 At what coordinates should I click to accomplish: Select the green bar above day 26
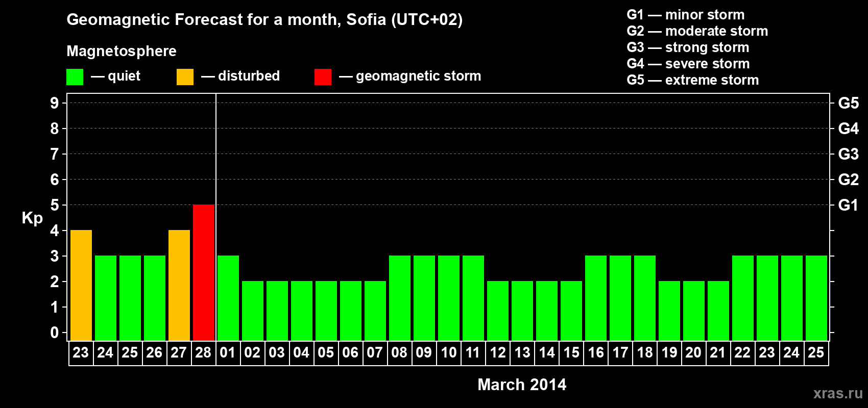pos(155,298)
